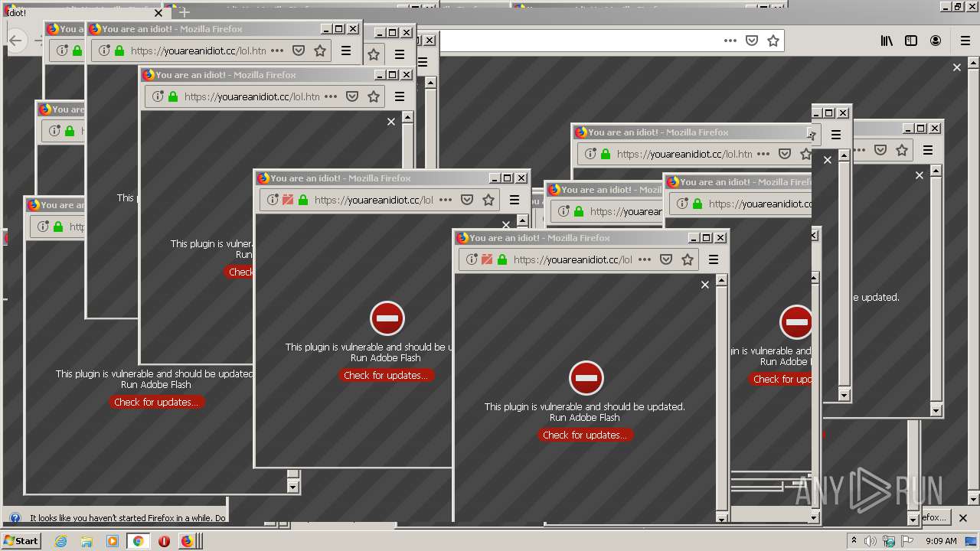Launch Internet Explorer from taskbar
This screenshot has height=551, width=980.
point(60,541)
